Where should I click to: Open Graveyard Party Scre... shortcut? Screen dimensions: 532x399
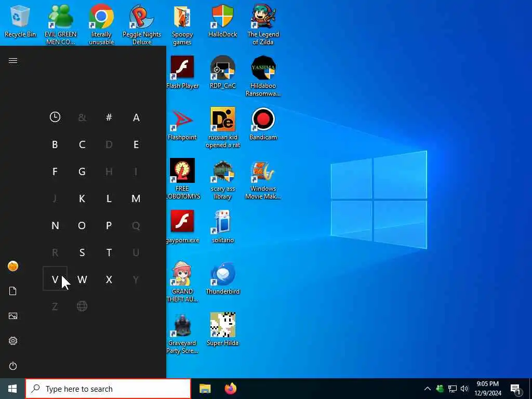click(182, 333)
